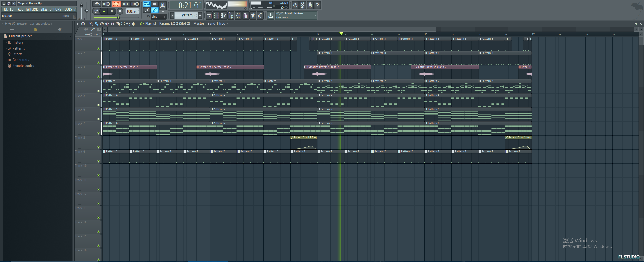Toggle typing keyboard to piano keyboard
644x262 pixels.
147,4
